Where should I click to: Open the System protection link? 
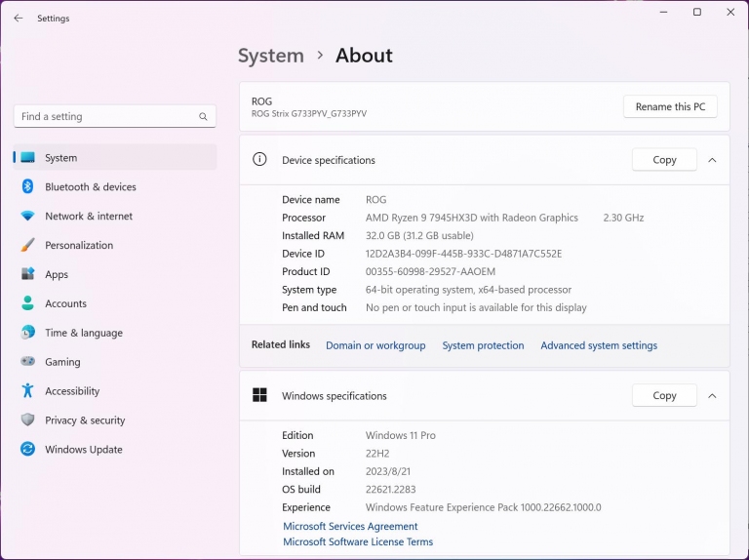point(483,345)
